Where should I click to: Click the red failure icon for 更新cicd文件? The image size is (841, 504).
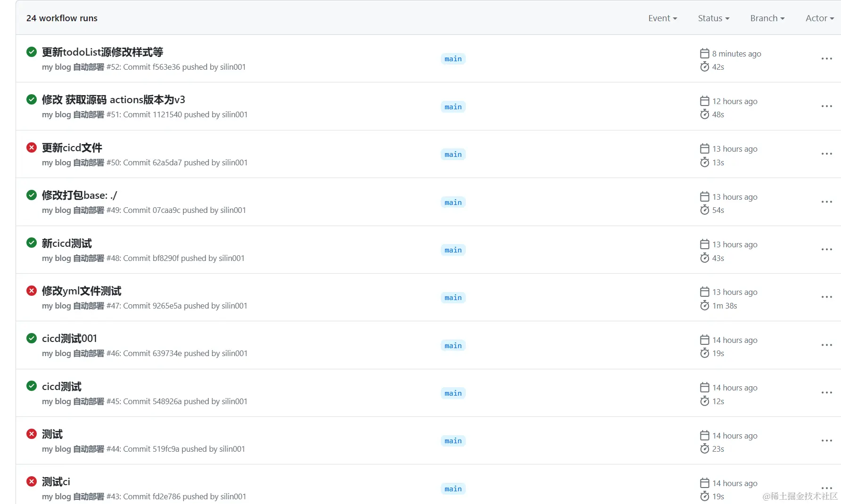click(32, 147)
